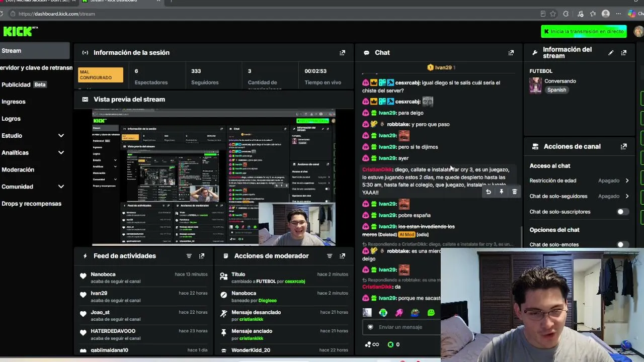Open cesxrcabj link in moderator actions

click(295, 282)
